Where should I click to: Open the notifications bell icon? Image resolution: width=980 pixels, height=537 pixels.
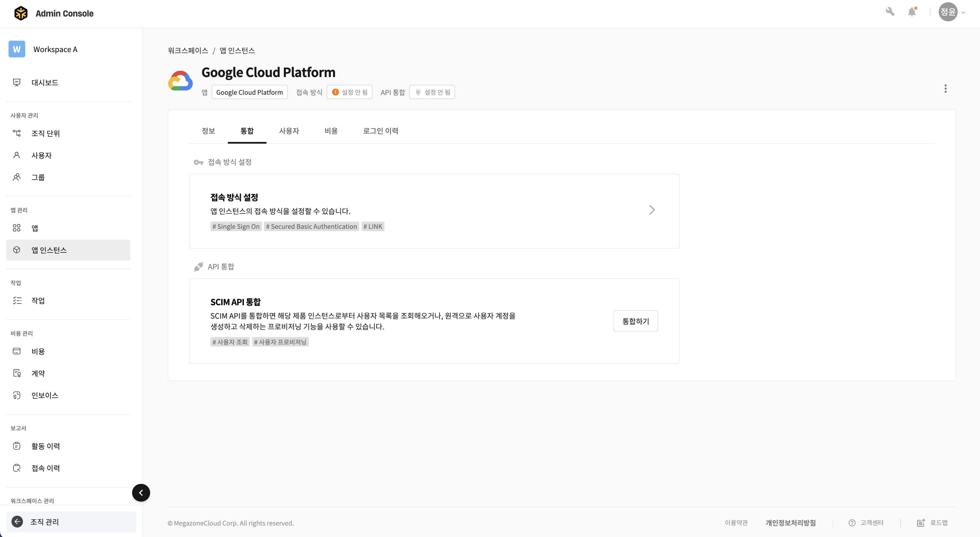pyautogui.click(x=912, y=12)
